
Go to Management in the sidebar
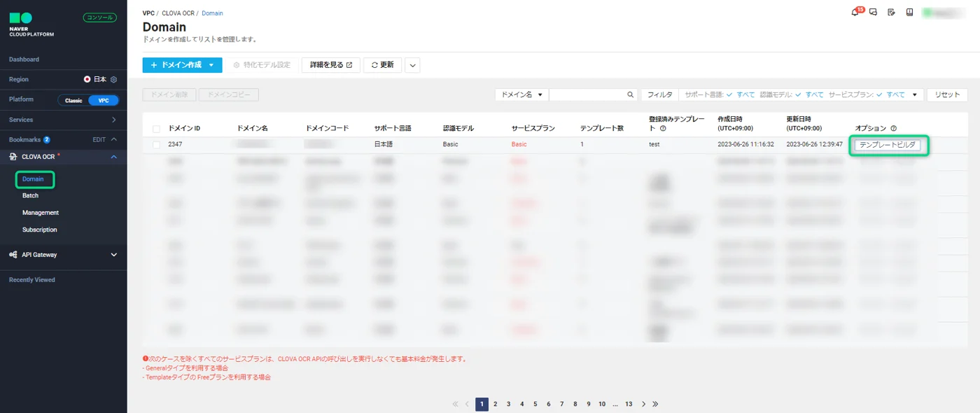[40, 213]
